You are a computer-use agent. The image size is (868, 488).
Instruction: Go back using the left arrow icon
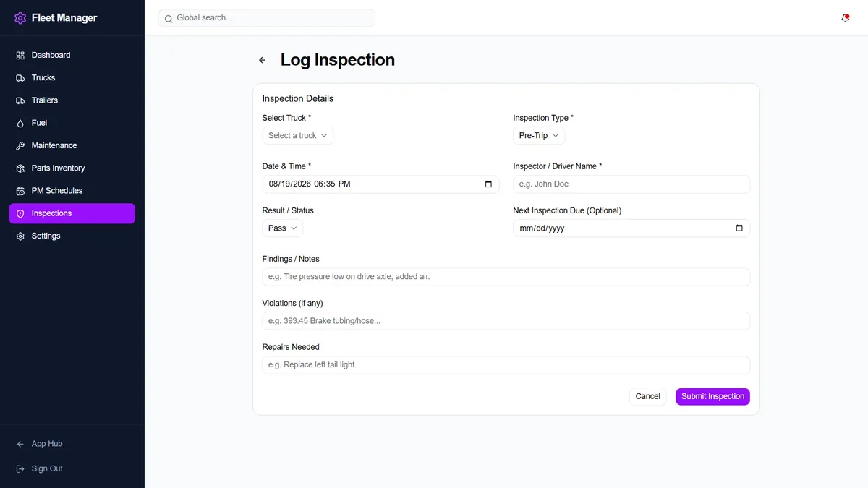click(x=263, y=60)
